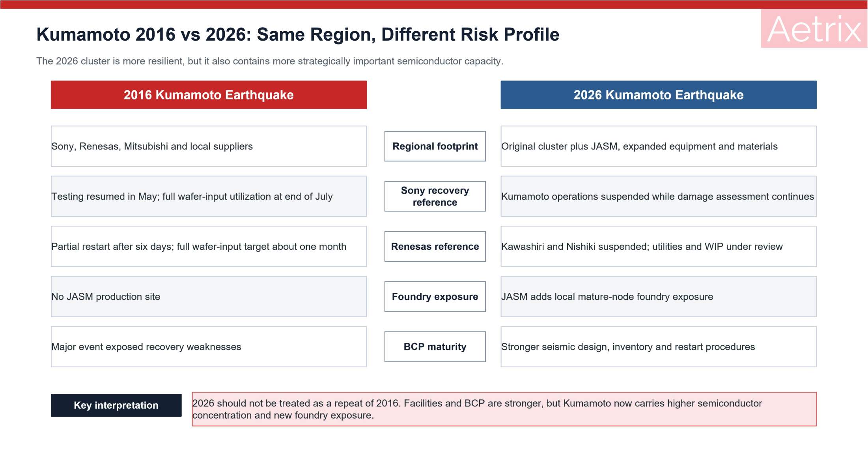
Task: Select 'Kumamoto operations suspended' cell
Action: click(x=659, y=197)
